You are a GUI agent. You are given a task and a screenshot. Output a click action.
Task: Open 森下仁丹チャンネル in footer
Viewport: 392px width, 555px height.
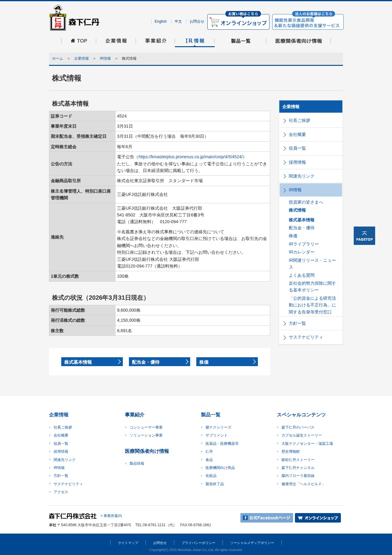click(298, 468)
